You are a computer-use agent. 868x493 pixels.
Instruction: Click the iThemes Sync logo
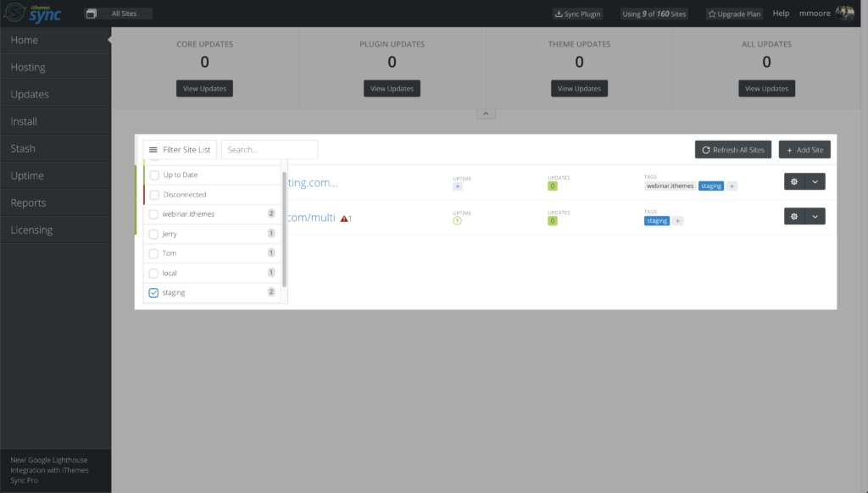32,13
